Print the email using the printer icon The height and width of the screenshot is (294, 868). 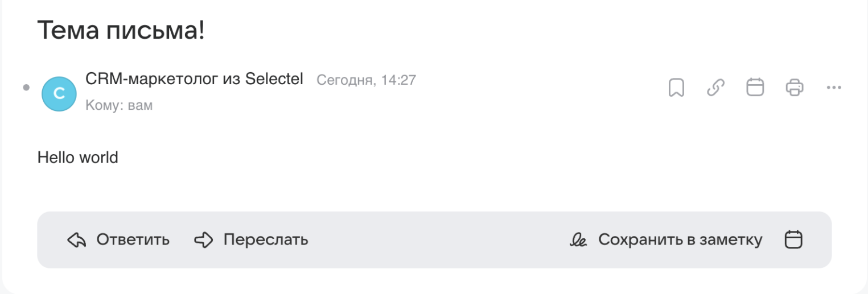[794, 88]
